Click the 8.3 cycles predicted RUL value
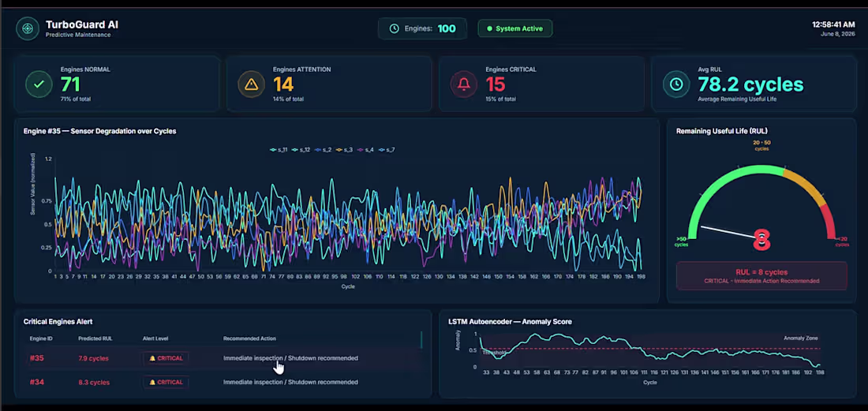868x411 pixels. pyautogui.click(x=94, y=383)
